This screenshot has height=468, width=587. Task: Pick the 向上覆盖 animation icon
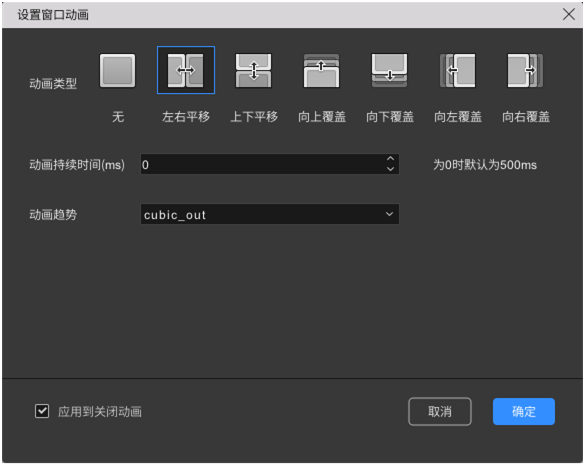coord(322,70)
